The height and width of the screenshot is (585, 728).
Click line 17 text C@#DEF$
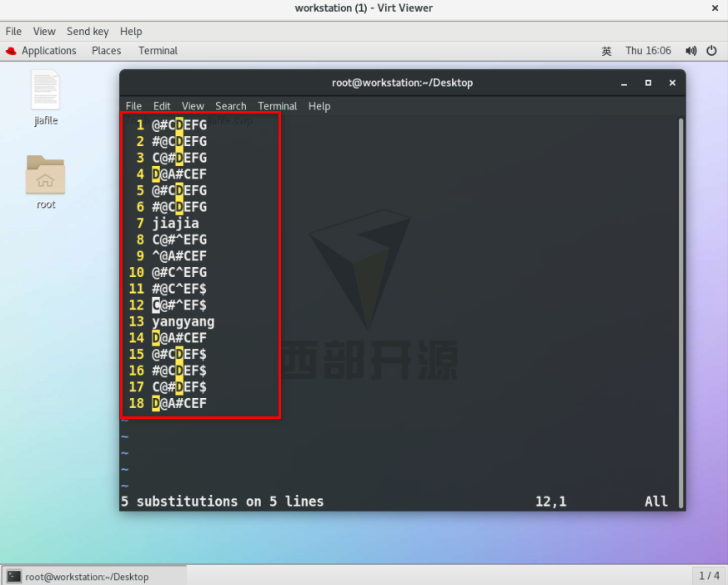click(179, 387)
